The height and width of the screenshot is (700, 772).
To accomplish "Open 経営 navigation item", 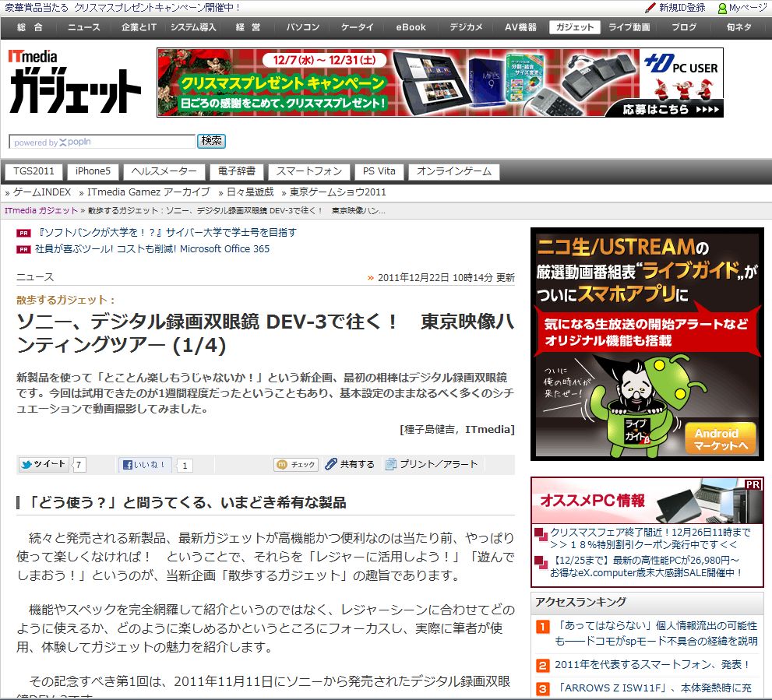I will point(249,27).
